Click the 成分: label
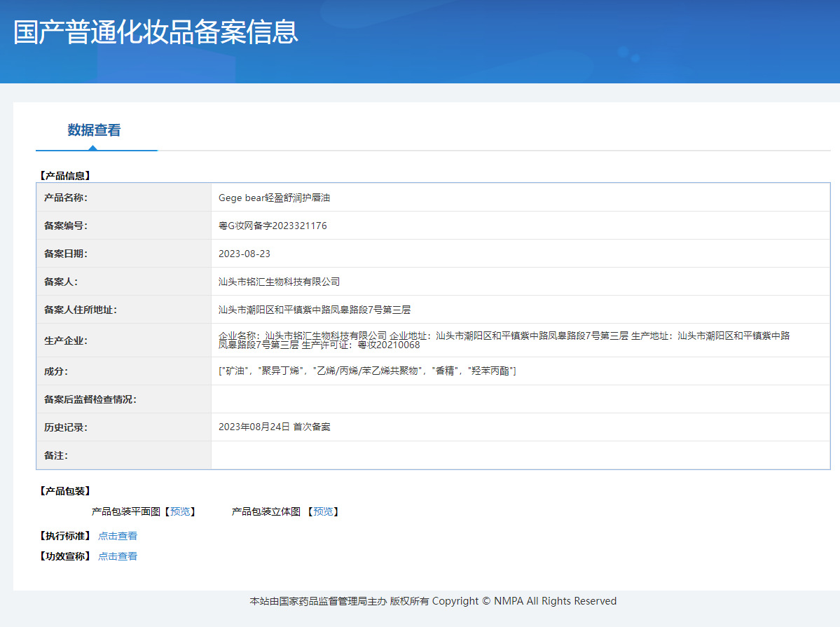840x627 pixels. tap(56, 371)
